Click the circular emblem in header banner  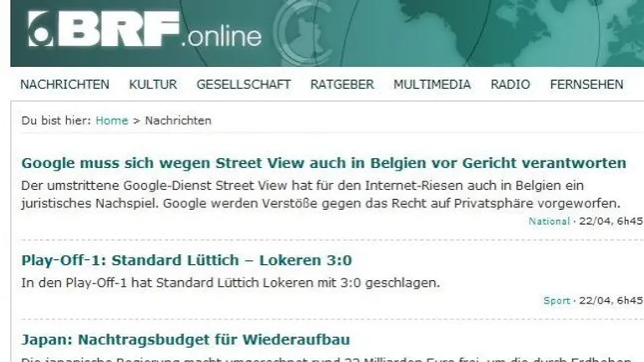[303, 33]
